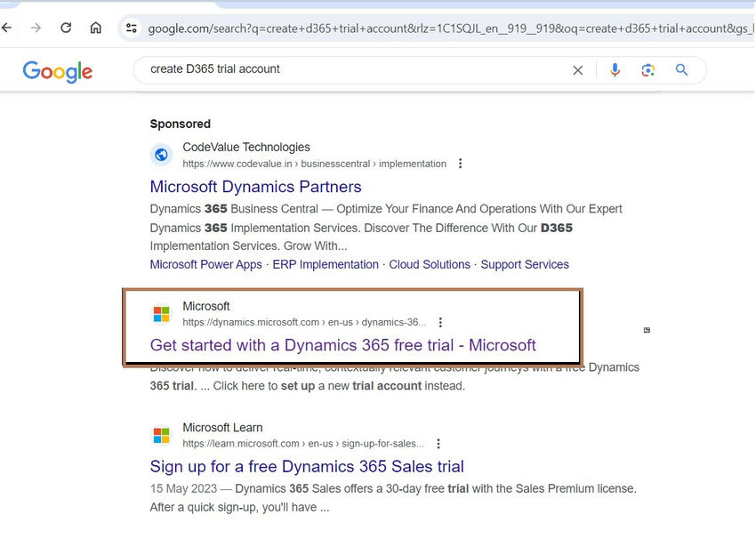
Task: Open more options for CodeValue Technologies ad
Action: (461, 164)
